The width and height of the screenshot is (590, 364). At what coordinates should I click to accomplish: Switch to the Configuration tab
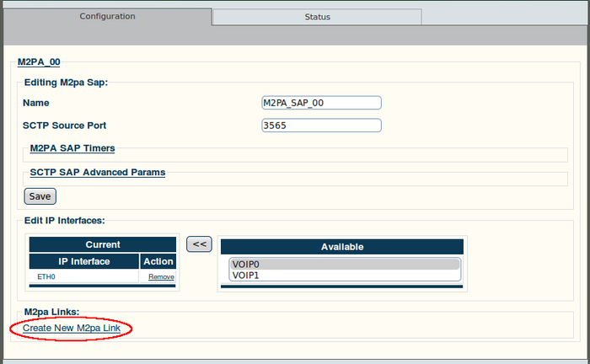[107, 17]
